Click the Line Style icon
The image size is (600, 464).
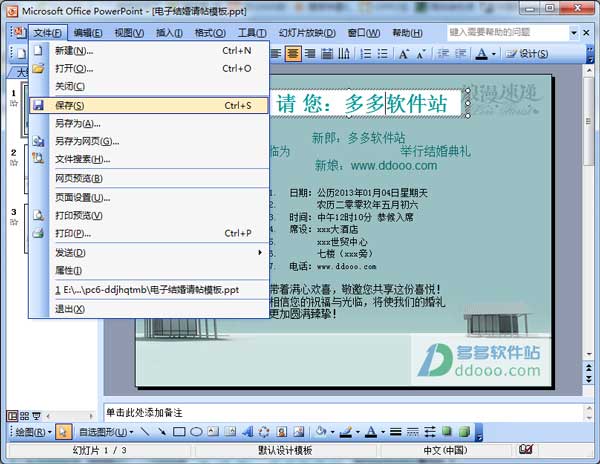click(x=396, y=432)
